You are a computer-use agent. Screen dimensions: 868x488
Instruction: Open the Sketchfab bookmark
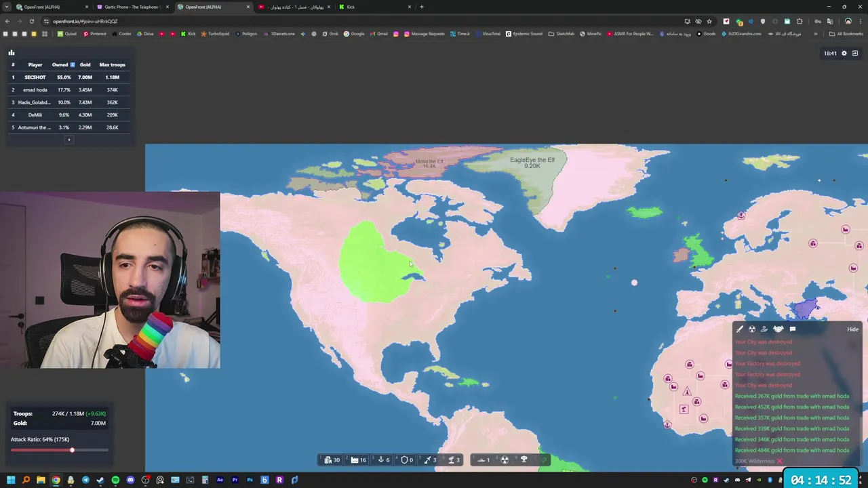561,34
